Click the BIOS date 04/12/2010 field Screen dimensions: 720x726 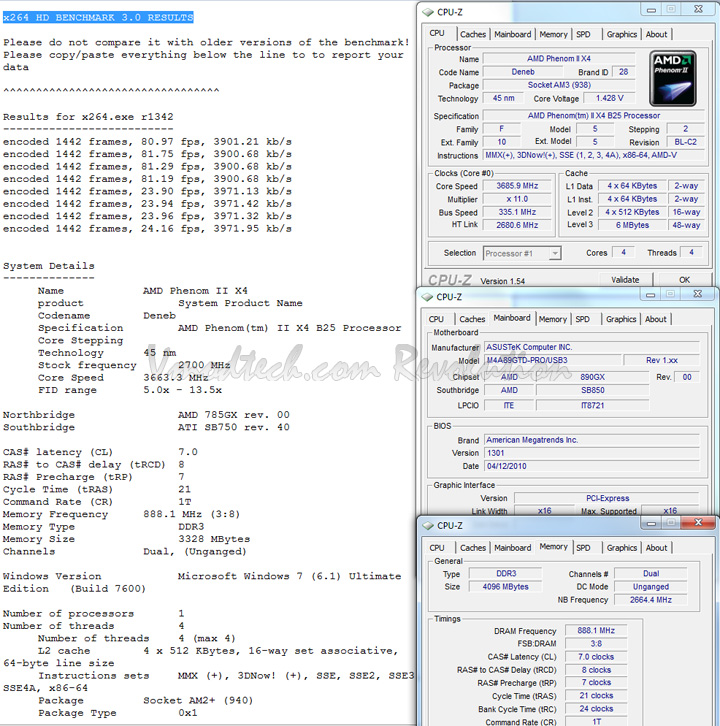coord(592,466)
